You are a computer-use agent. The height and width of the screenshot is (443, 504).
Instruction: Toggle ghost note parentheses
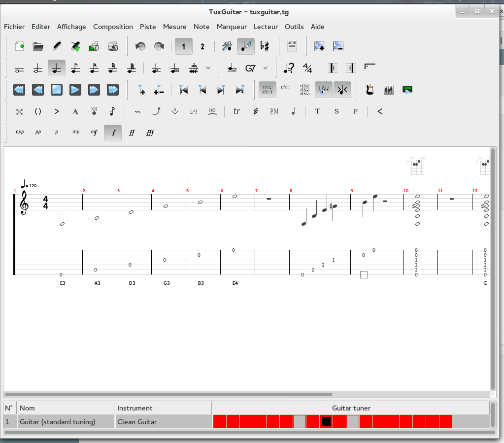38,111
